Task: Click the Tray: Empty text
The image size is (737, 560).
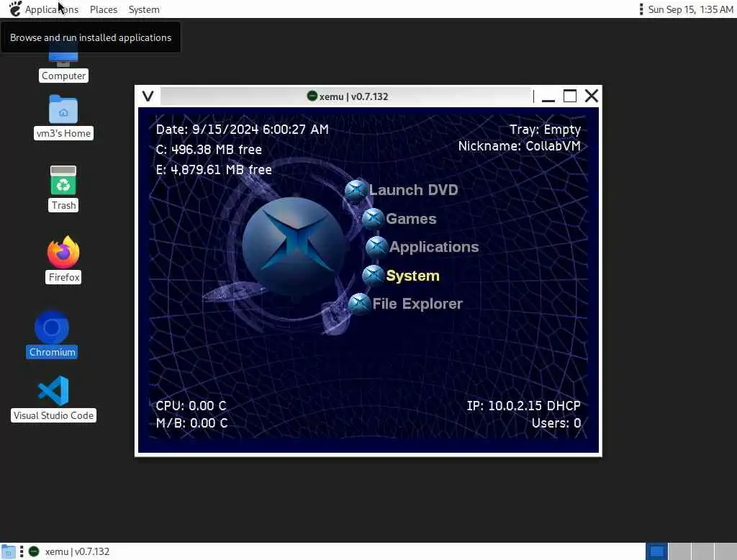Action: [x=546, y=130]
